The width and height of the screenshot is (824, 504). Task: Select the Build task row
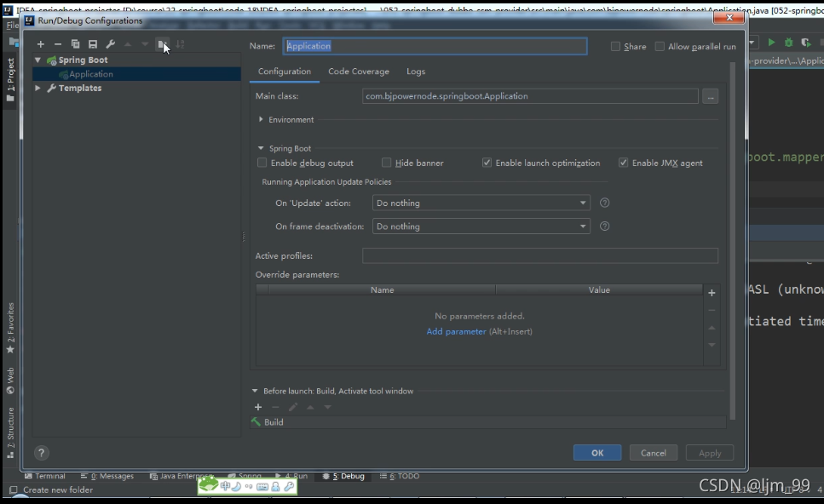click(x=487, y=422)
